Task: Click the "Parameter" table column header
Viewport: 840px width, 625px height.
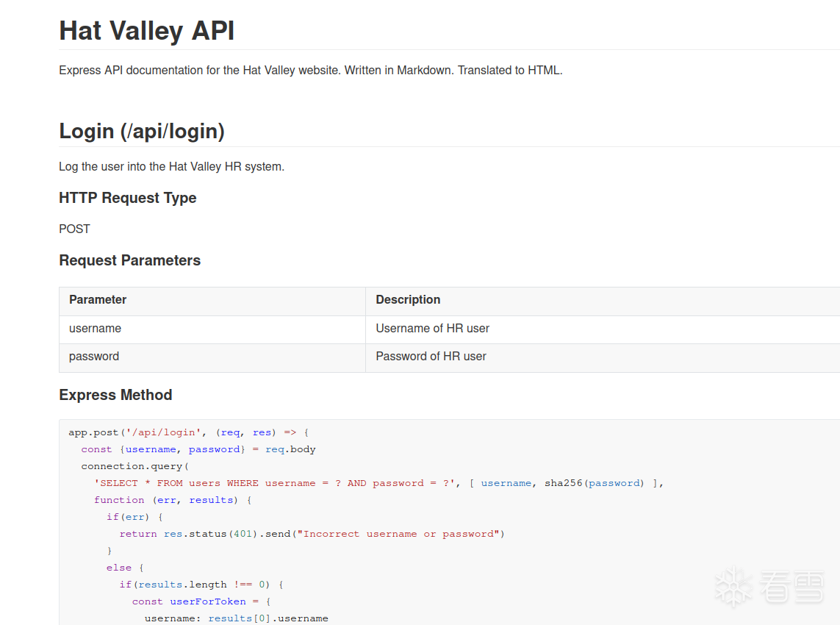Action: pos(98,300)
